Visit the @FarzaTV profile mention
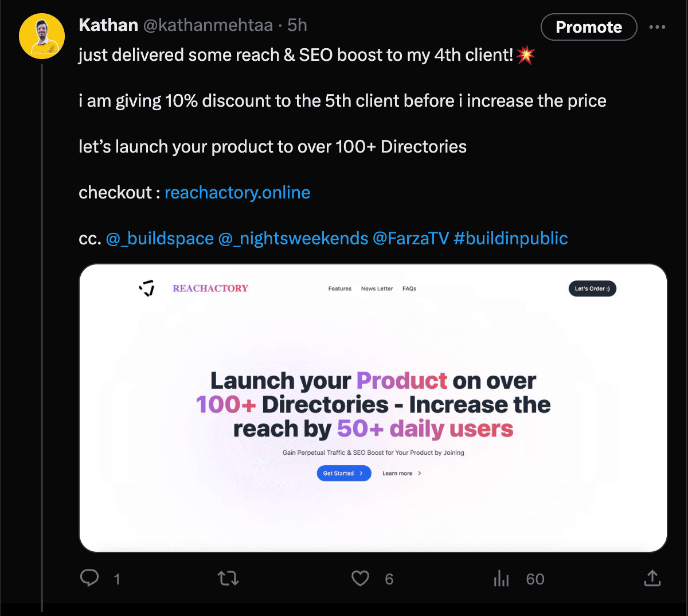This screenshot has width=688, height=616. [x=411, y=239]
